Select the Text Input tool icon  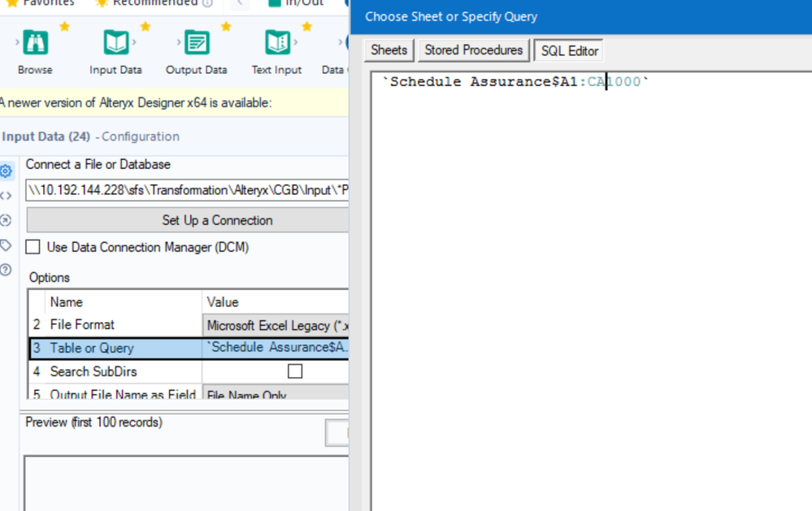tap(277, 42)
